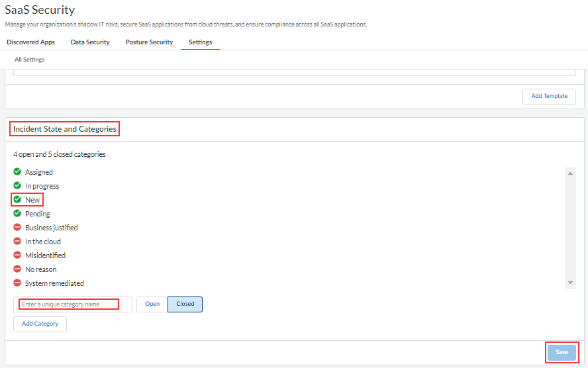The image size is (588, 368).
Task: Select the No reason category label
Action: 41,269
